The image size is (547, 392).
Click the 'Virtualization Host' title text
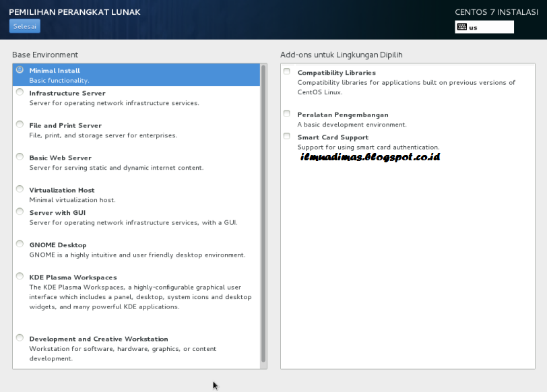point(62,190)
